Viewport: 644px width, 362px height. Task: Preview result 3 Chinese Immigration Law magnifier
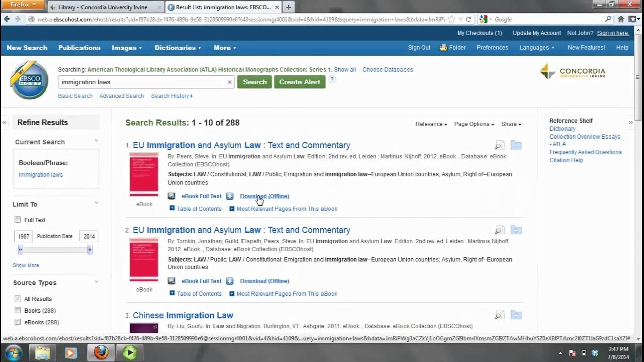499,315
